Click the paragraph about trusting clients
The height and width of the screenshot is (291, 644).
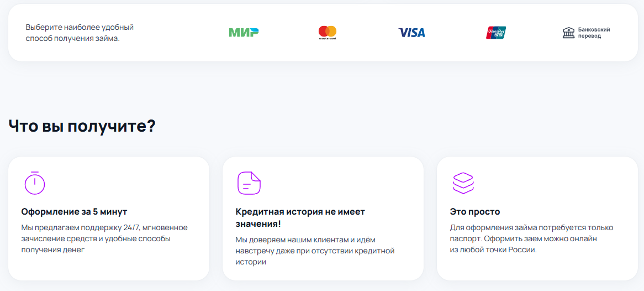(315, 251)
